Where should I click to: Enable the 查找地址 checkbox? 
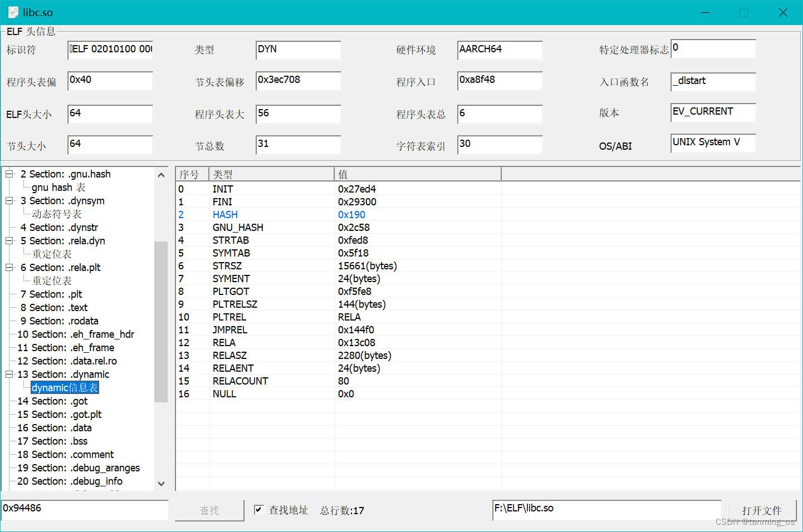point(259,510)
